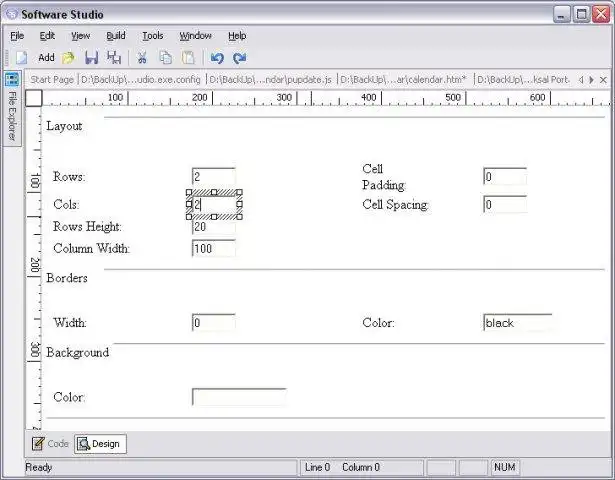Click the 'Rows Height:' label
The image size is (615, 480).
coord(87,227)
